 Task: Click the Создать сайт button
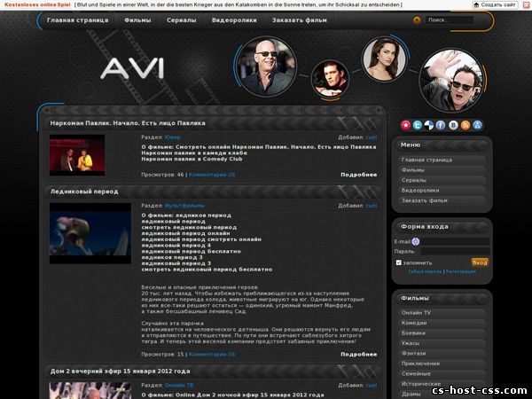pyautogui.click(x=496, y=4)
